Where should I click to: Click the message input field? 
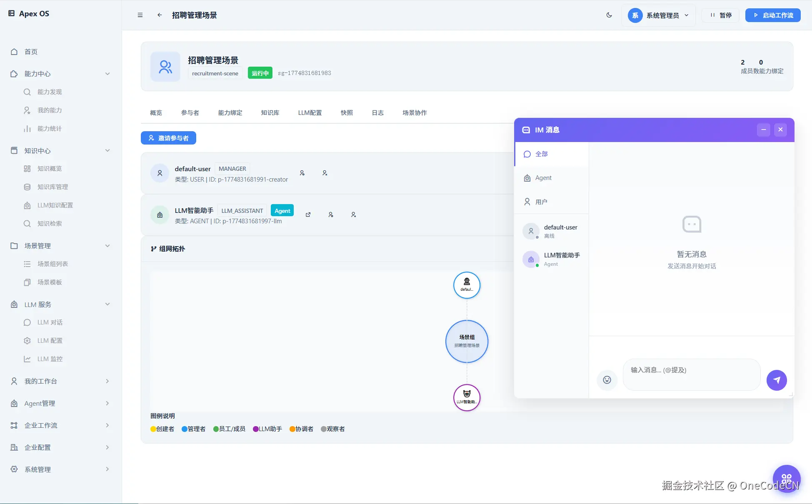click(x=692, y=374)
